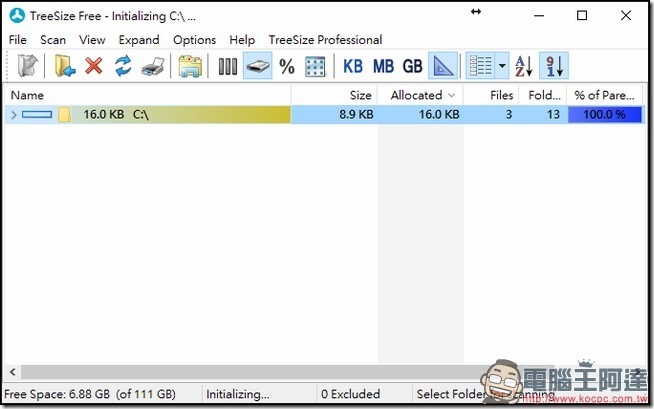Switch size units to GB
This screenshot has height=409, width=654.
tap(413, 66)
